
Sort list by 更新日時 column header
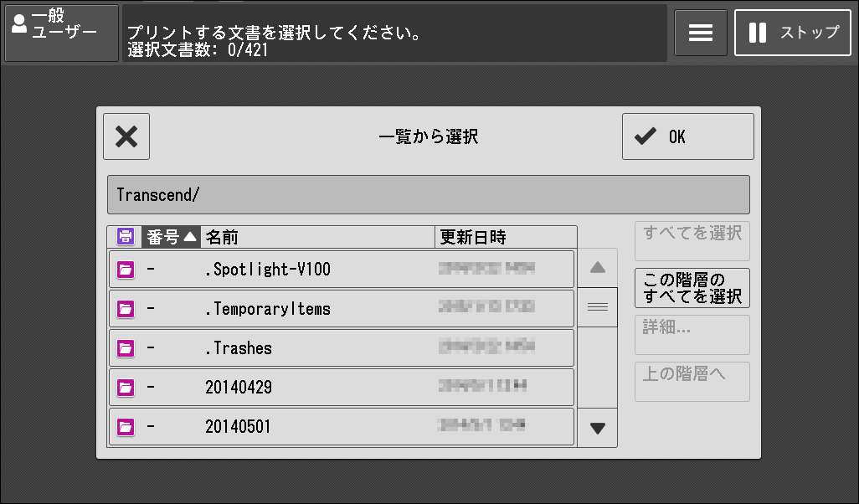[x=506, y=237]
